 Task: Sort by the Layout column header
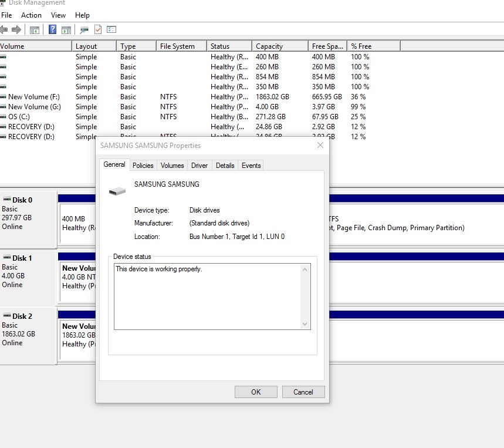[x=94, y=46]
